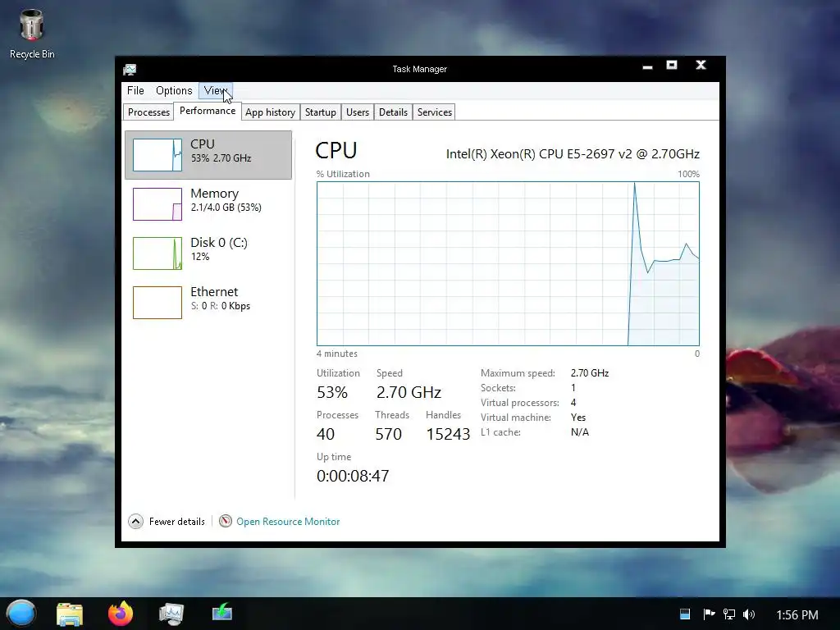Click the Fewer details label

coord(177,521)
